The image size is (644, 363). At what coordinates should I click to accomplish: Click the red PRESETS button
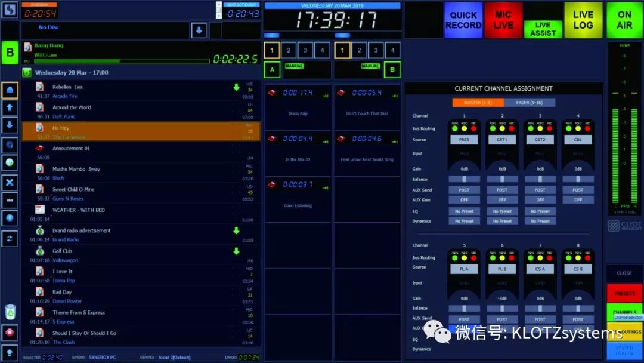[x=624, y=293]
